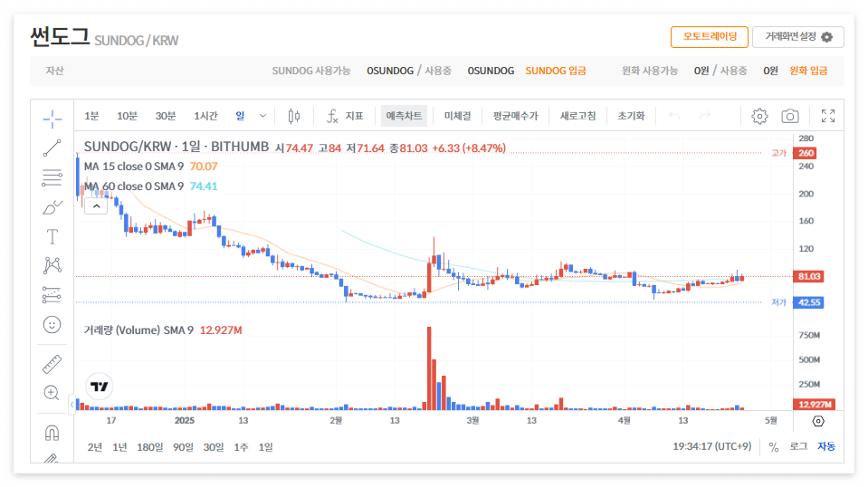Viewport: 868px width, 487px height.
Task: Activate the zoom-in magnifier tool
Action: [x=52, y=393]
